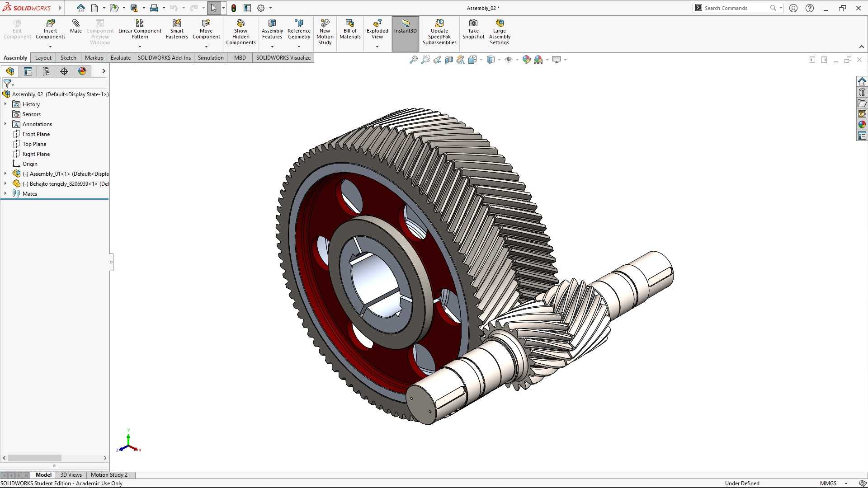Open the Help question mark button
The image size is (868, 488).
[810, 8]
